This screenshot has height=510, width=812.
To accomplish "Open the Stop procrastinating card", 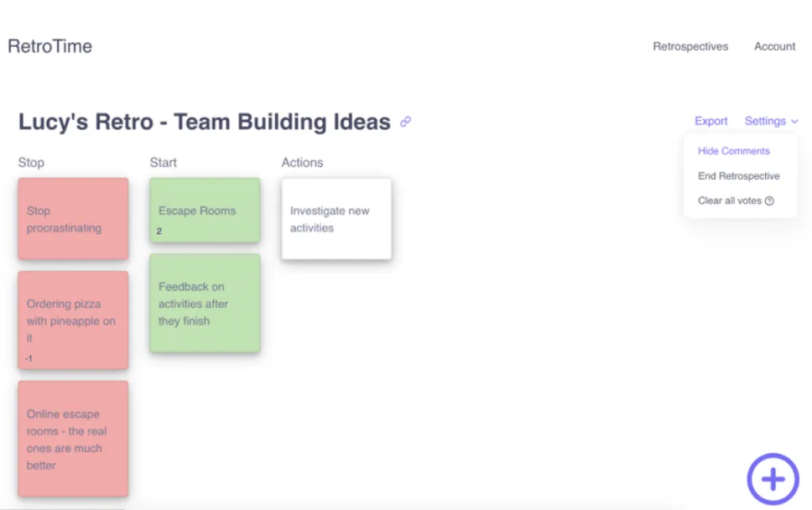I will pyautogui.click(x=73, y=218).
